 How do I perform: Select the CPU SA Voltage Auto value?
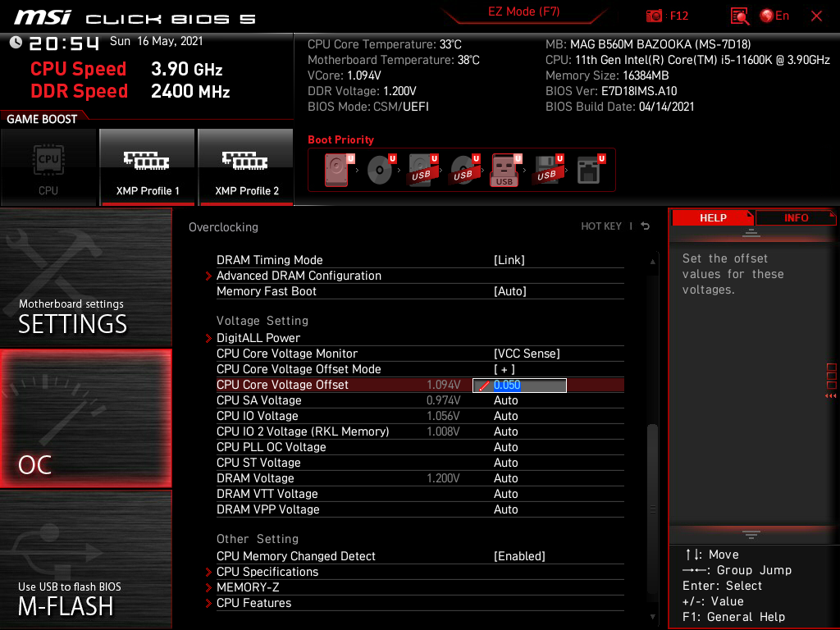tap(505, 400)
